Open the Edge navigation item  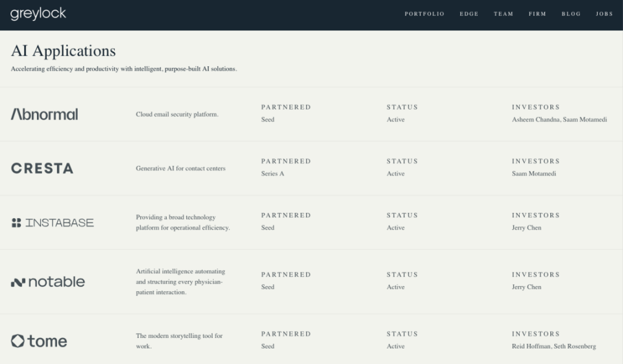(x=469, y=14)
